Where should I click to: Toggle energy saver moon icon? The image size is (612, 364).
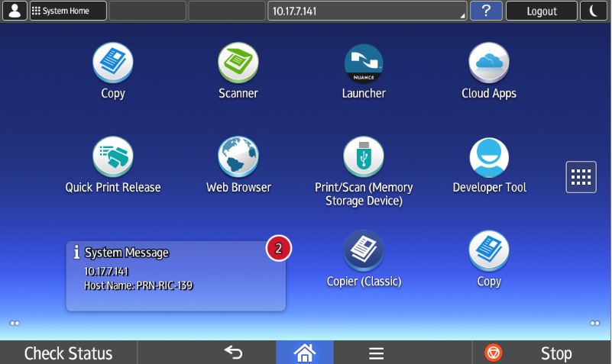pos(594,11)
